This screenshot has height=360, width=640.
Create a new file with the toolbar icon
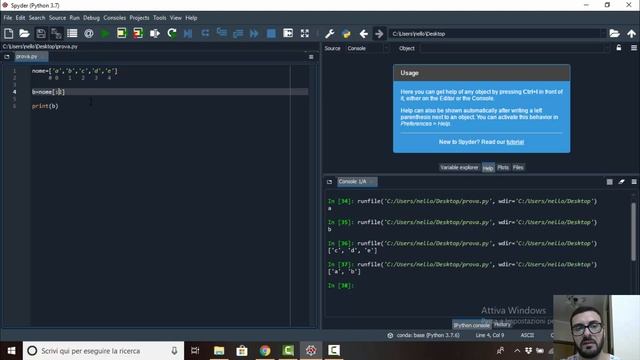coord(8,33)
